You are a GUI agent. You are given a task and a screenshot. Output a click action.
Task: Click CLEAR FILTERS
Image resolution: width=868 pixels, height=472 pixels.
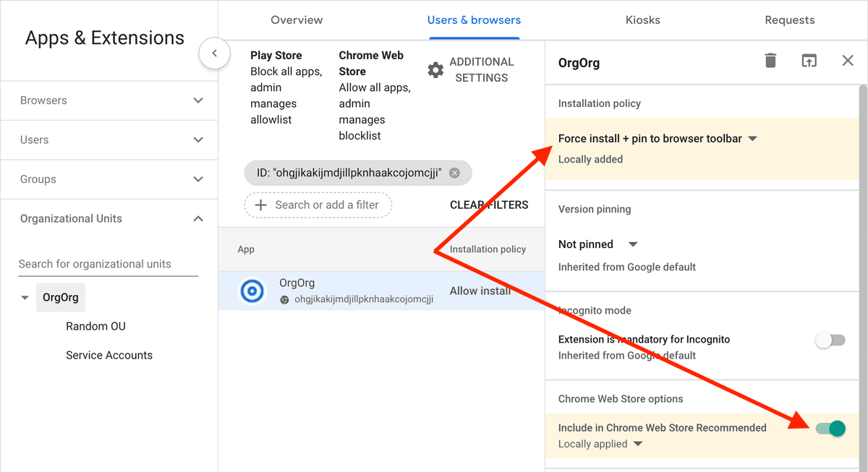tap(489, 205)
